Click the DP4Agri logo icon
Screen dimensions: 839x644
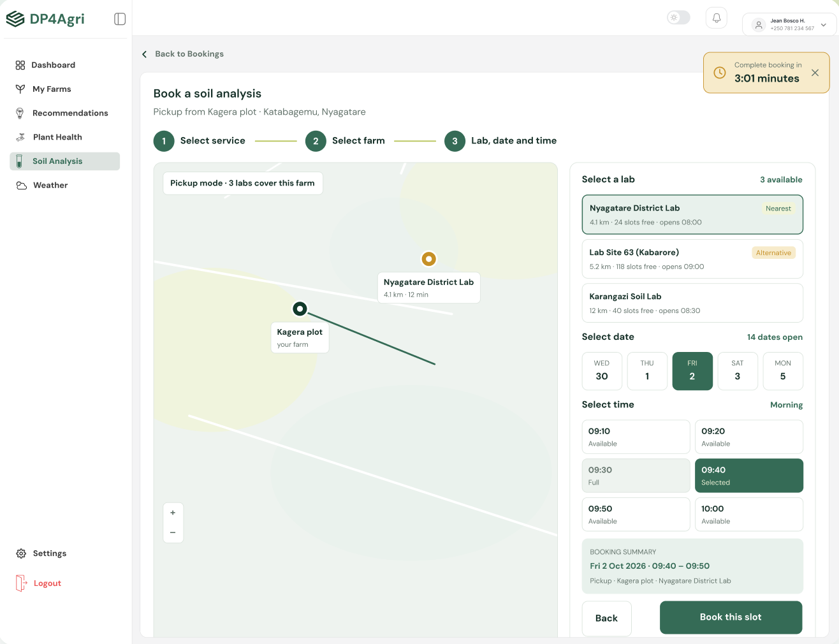15,19
